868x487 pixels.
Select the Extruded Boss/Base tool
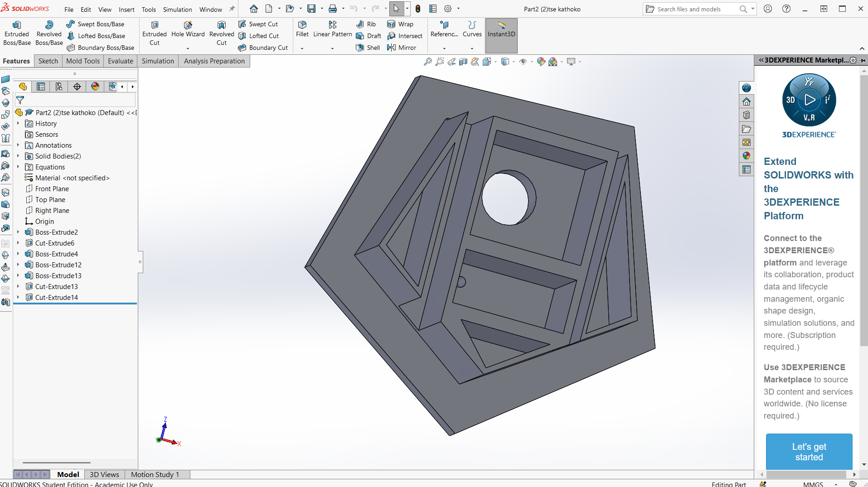17,33
